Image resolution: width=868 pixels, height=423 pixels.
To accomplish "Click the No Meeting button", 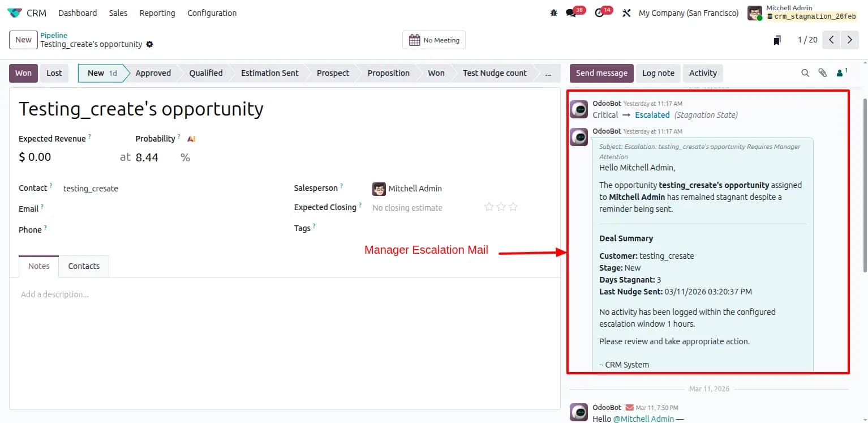I will point(434,40).
